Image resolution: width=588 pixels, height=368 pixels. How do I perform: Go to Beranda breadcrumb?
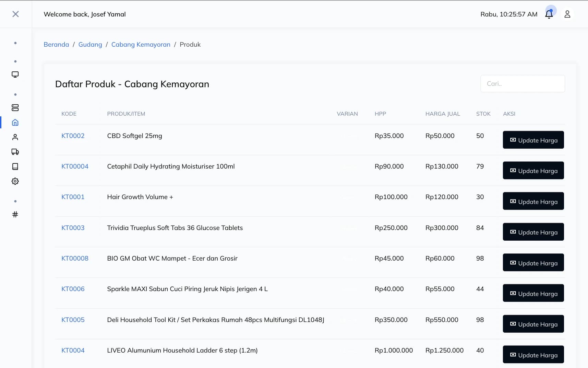coord(56,45)
